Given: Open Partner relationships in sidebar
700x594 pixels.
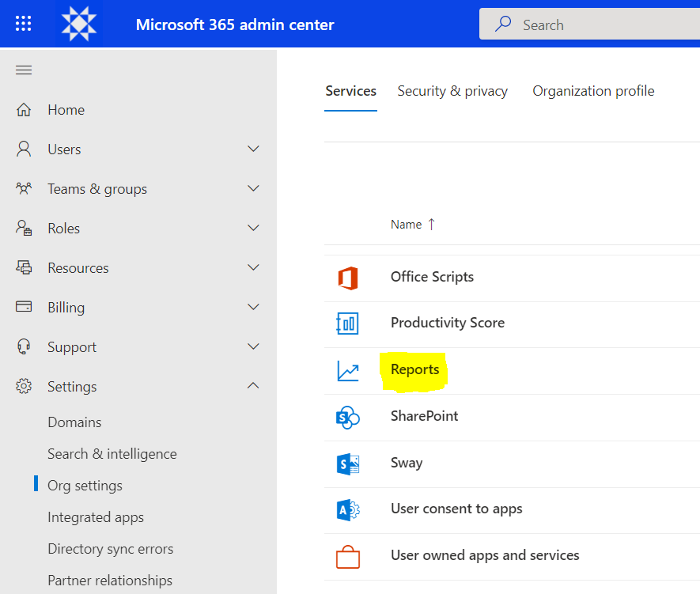Looking at the screenshot, I should 110,581.
